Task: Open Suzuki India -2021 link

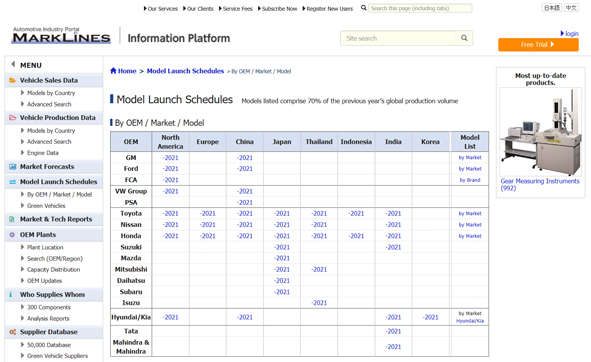Action: coord(393,247)
